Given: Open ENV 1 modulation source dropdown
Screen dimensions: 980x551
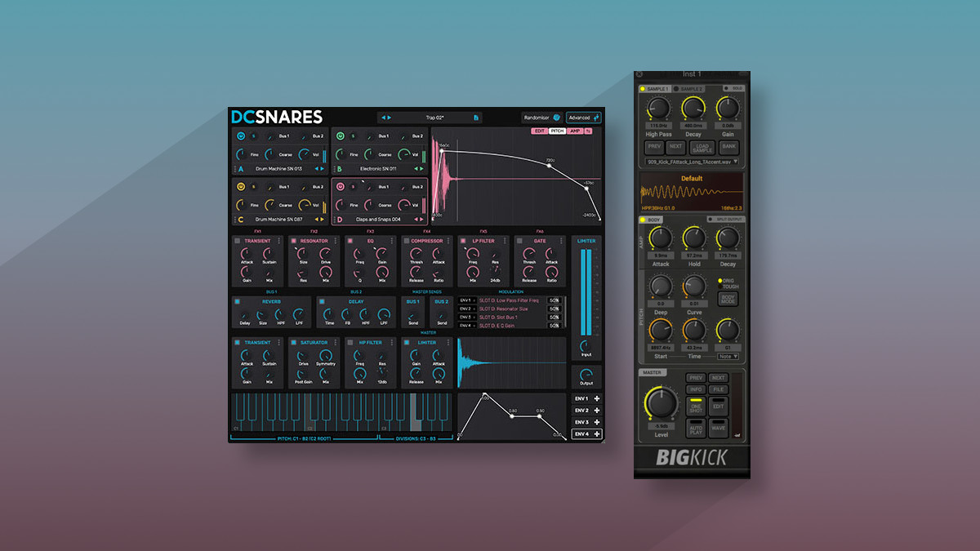Looking at the screenshot, I should pyautogui.click(x=465, y=300).
